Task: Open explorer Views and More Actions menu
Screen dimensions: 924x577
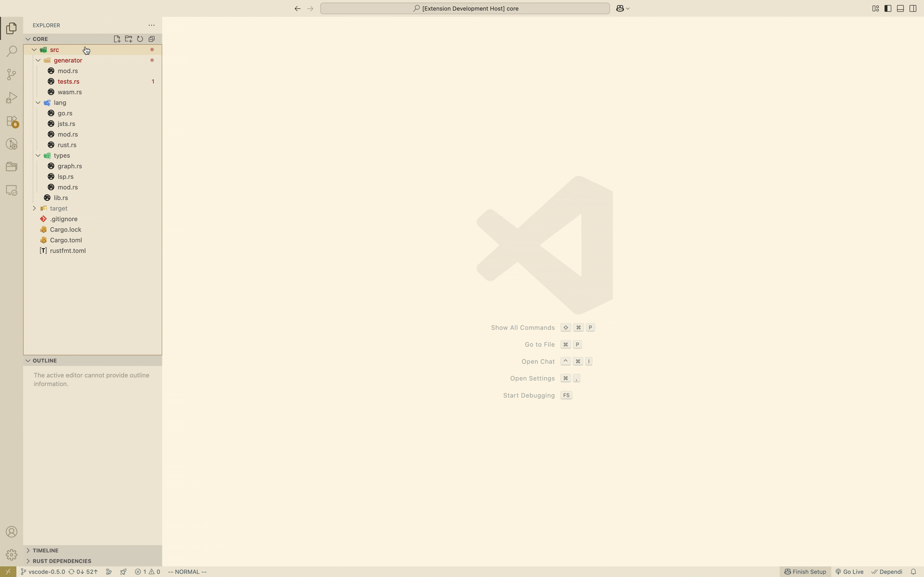Action: coord(152,25)
